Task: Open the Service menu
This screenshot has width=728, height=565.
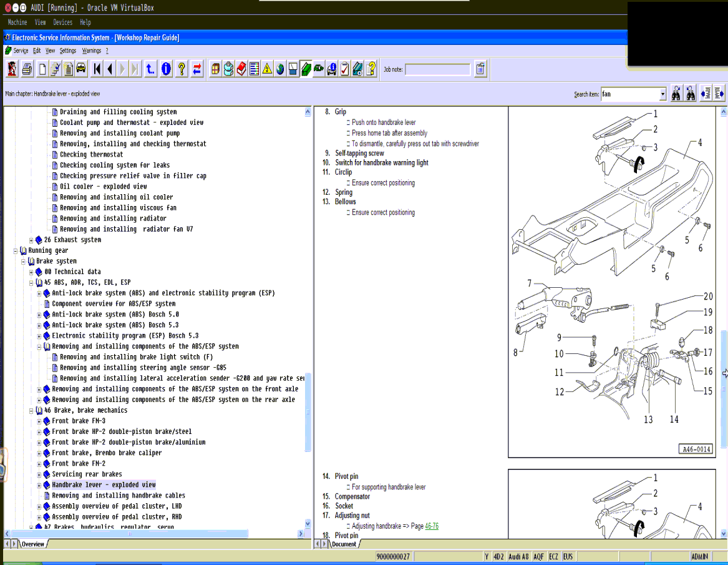Action: pos(21,51)
